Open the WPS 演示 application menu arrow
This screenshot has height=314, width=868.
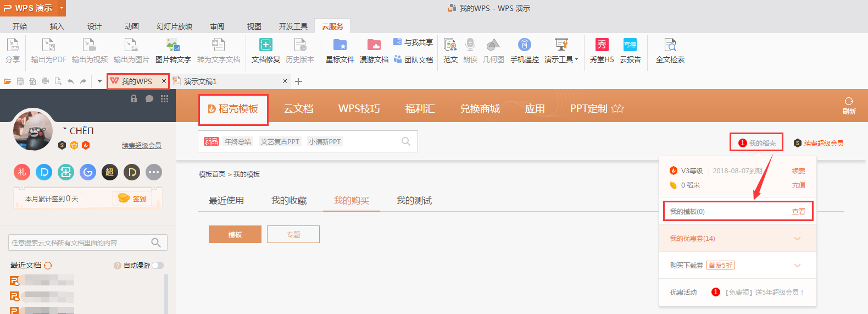[x=62, y=8]
